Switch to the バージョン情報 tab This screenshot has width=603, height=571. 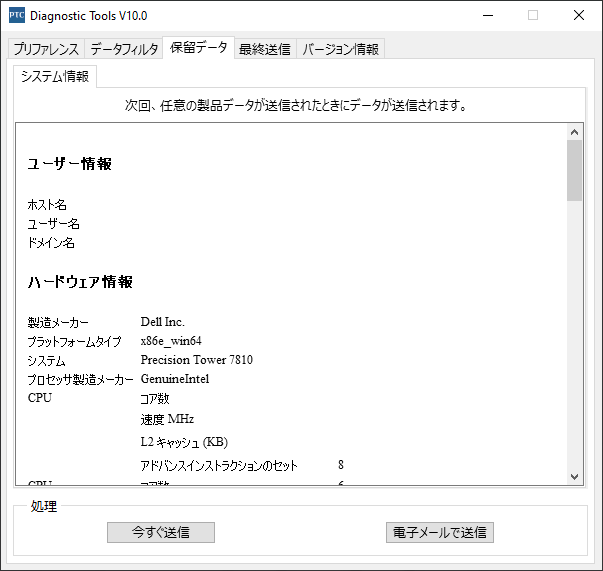(x=340, y=49)
